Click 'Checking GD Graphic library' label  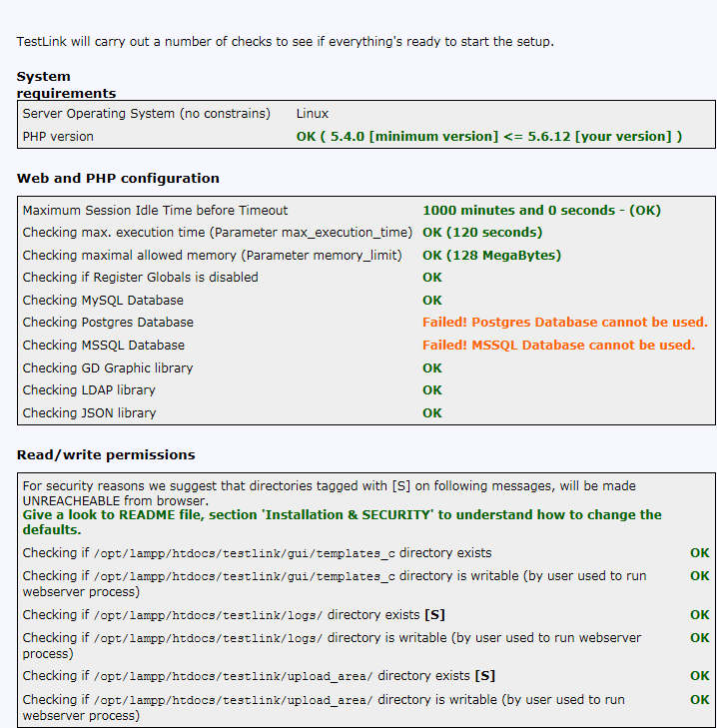(108, 368)
